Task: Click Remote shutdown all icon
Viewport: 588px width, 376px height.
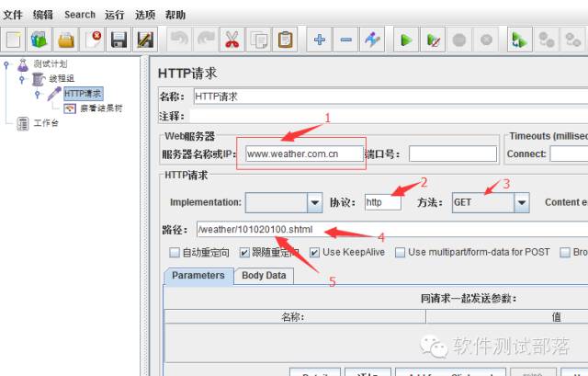Action: 572,40
